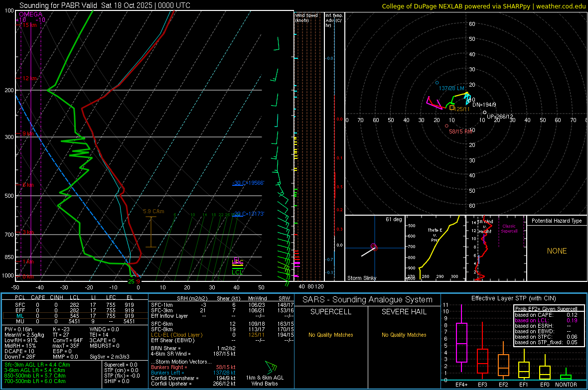Click the LowRH = 91% value
The height and width of the screenshot is (390, 588).
(21, 340)
